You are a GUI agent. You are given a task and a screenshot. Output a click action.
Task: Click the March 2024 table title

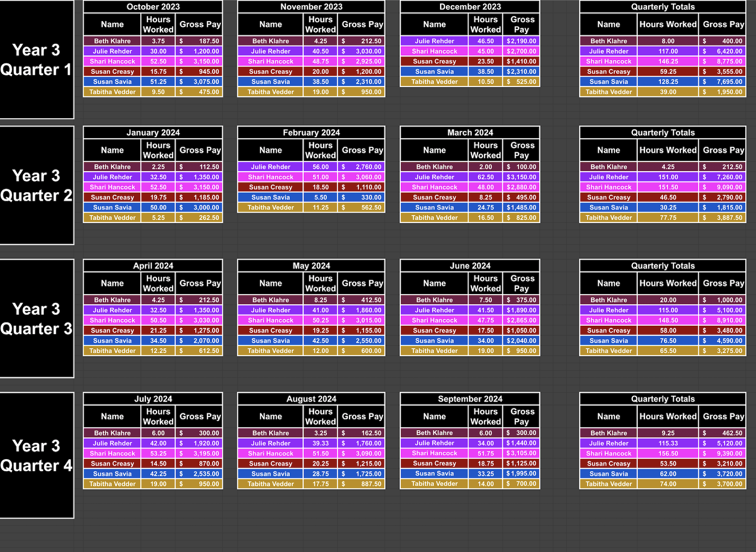point(470,133)
